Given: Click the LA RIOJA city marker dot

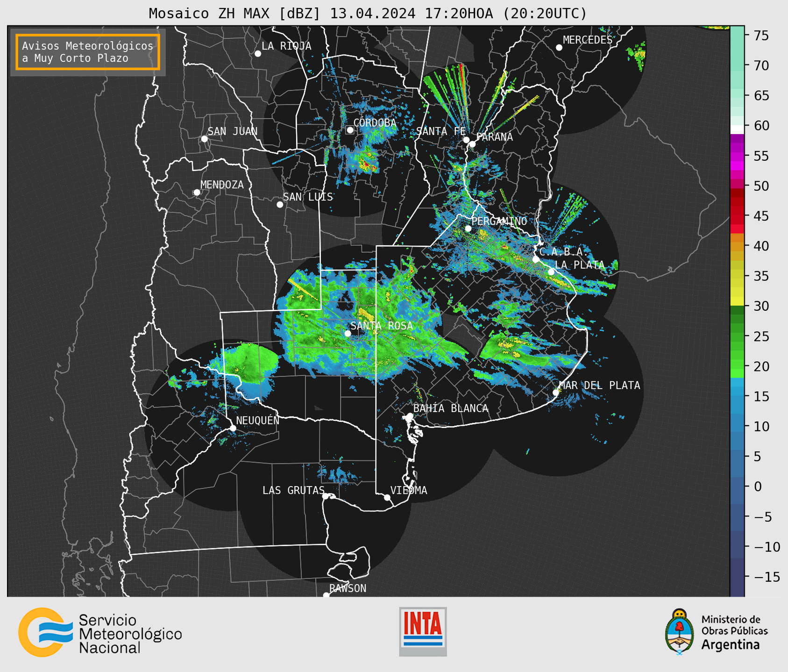Looking at the screenshot, I should click(258, 54).
